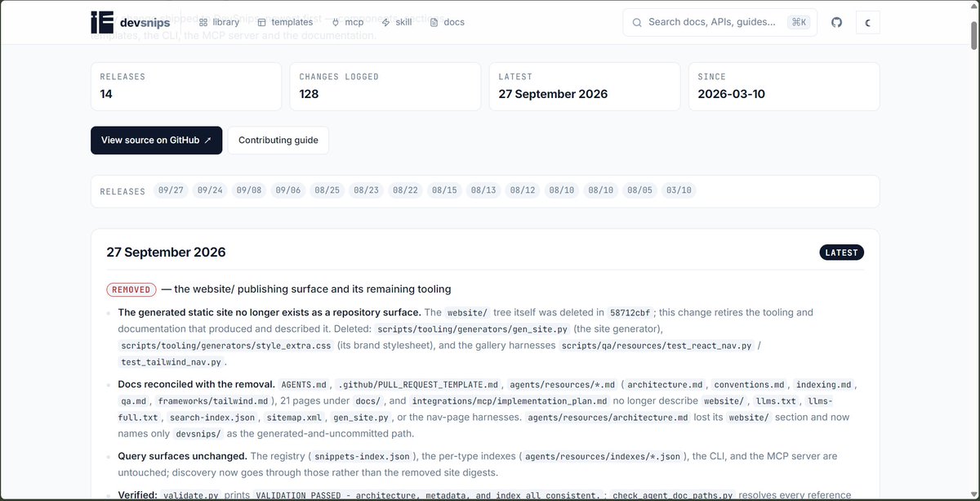This screenshot has width=980, height=501.
Task: Click conventions.md code text
Action: pos(750,384)
